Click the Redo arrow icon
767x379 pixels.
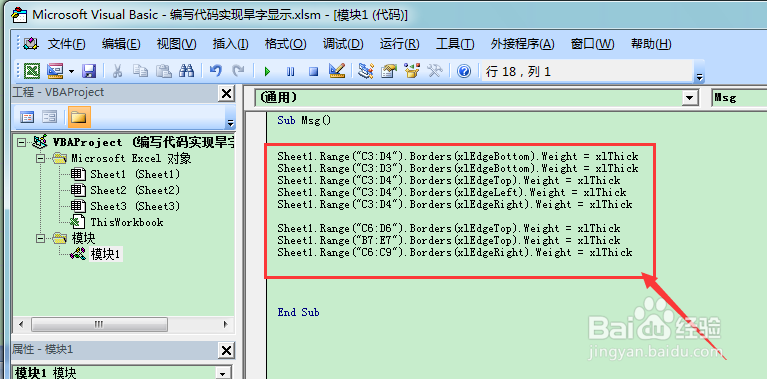[238, 71]
